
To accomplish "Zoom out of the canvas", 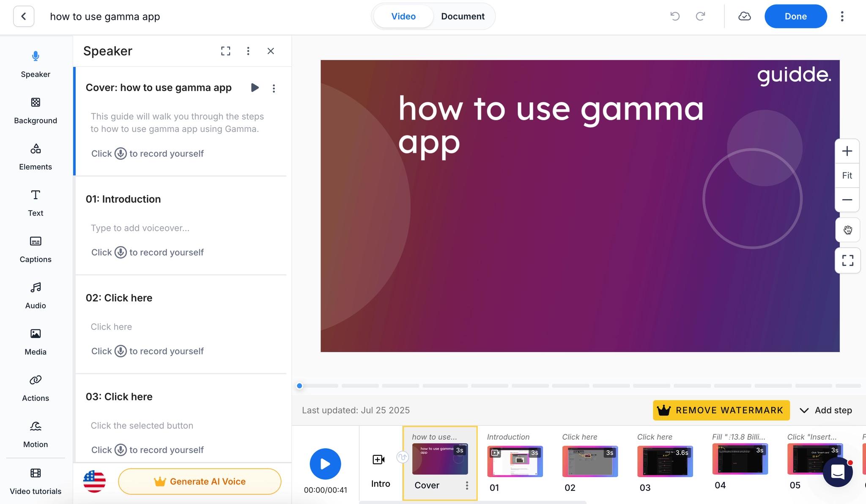I will (x=847, y=200).
